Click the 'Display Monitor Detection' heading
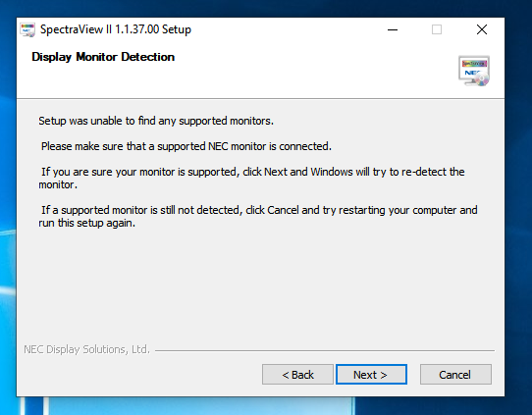532x415 pixels. (x=103, y=57)
